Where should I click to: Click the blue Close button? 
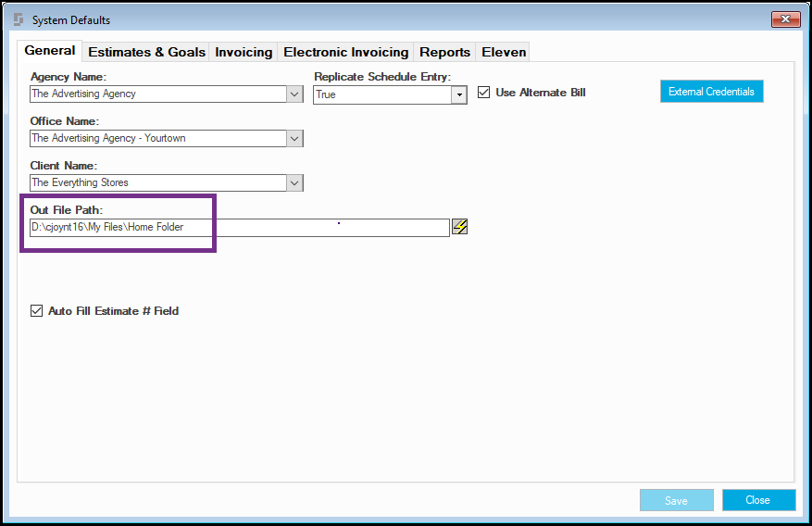[x=758, y=500]
